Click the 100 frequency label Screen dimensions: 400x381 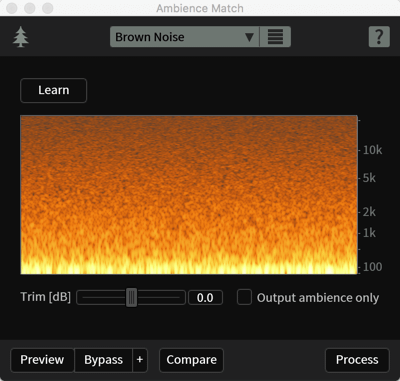[x=373, y=267]
